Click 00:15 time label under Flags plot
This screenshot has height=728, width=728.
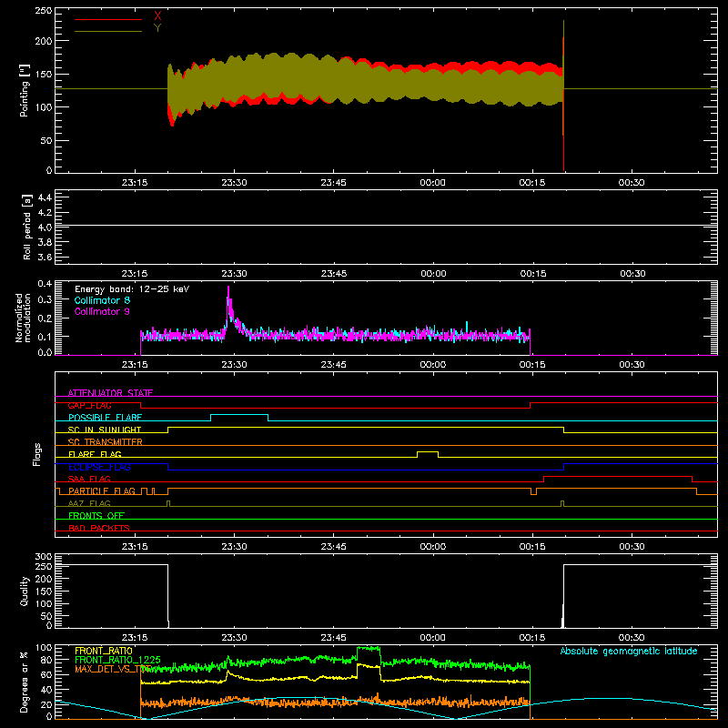532,547
